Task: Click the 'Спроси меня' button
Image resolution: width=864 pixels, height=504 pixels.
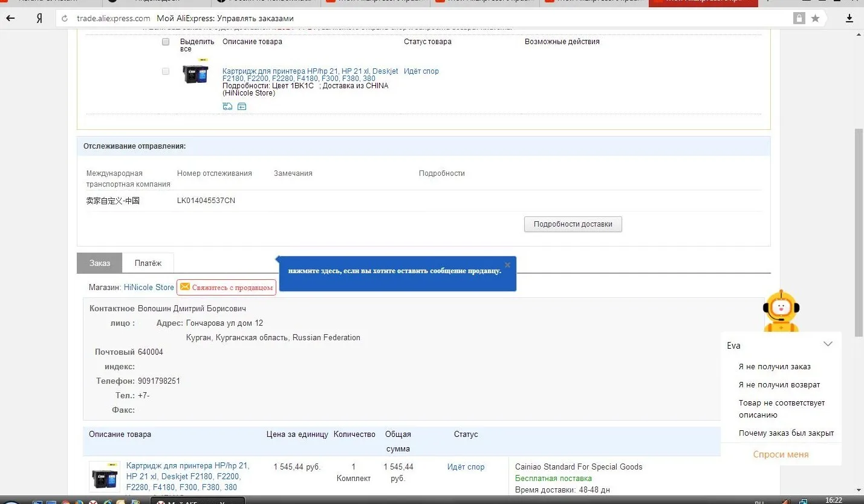Action: (x=781, y=454)
